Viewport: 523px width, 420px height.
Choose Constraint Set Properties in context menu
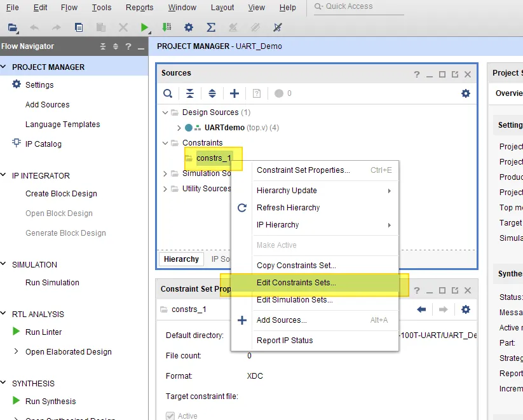[x=315, y=170]
